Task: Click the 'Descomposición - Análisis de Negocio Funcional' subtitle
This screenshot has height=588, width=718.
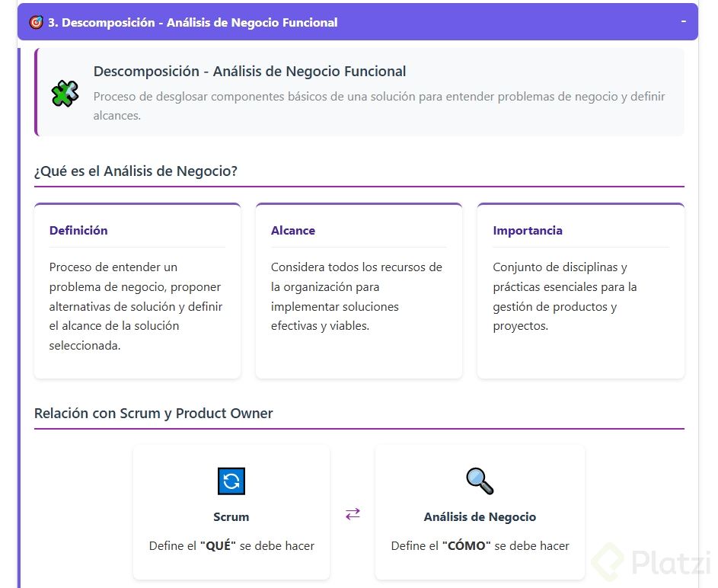Action: pyautogui.click(x=250, y=72)
